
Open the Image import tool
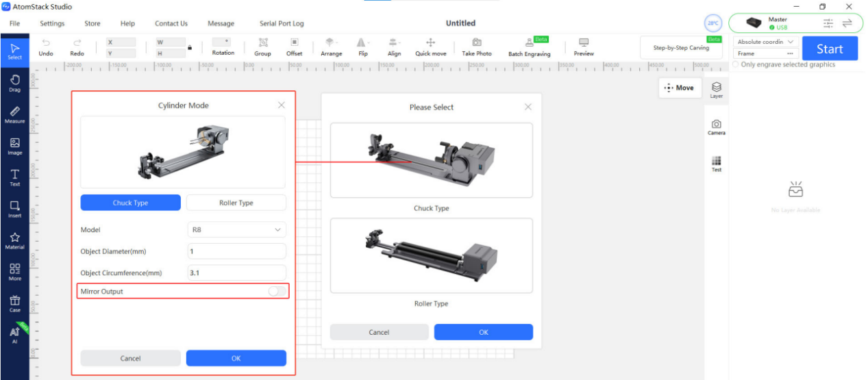pyautogui.click(x=14, y=147)
